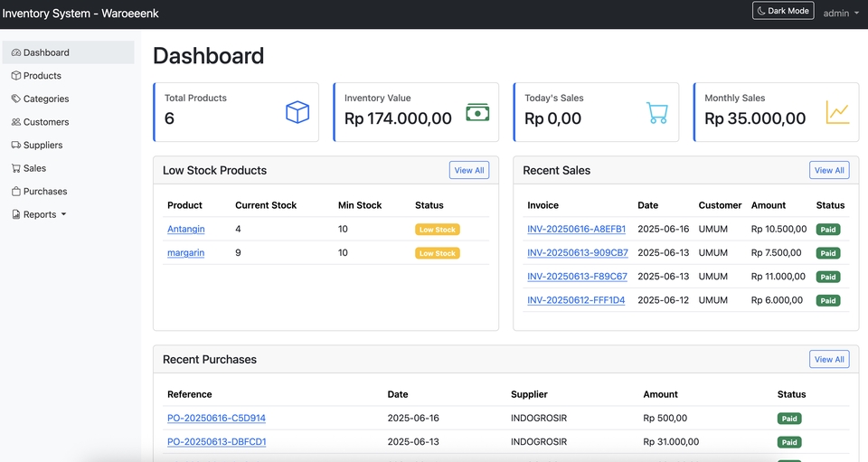Toggle Dark Mode on
The height and width of the screenshot is (462, 868).
point(783,11)
